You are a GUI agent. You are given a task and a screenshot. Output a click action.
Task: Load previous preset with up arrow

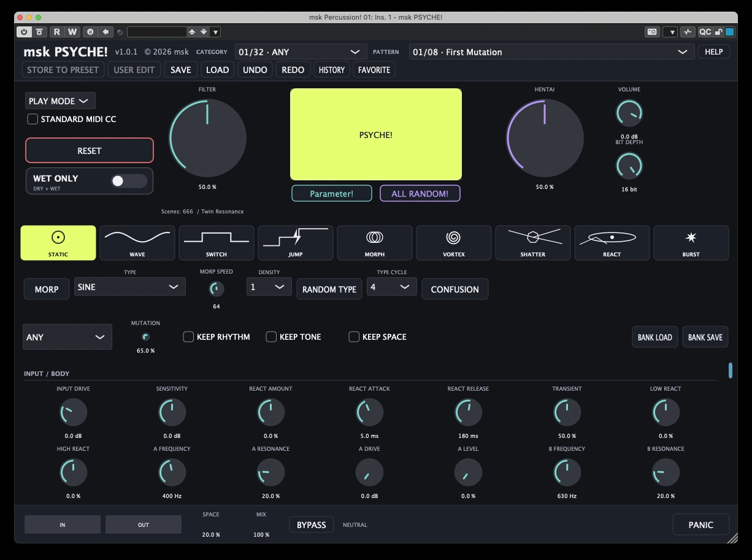point(192,32)
